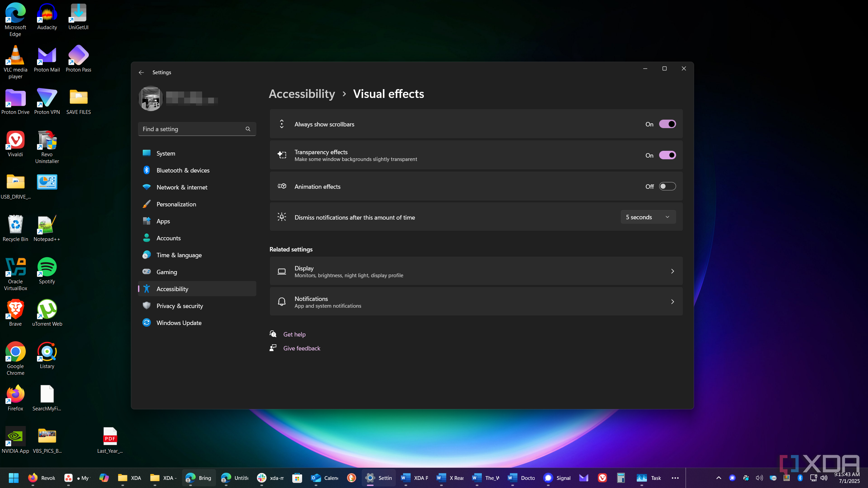Open Bluetooth & devices category
Image resolution: width=868 pixels, height=488 pixels.
click(197, 170)
